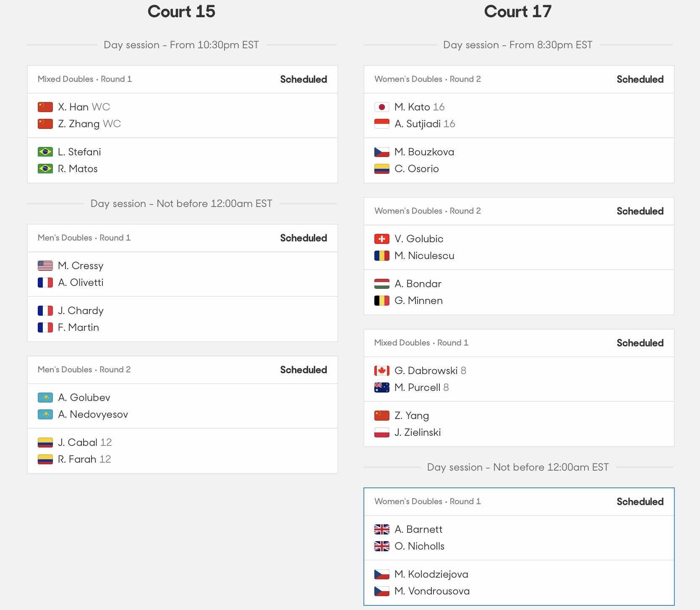The image size is (700, 610).
Task: Click Japan flag next to M. Kato
Action: tap(382, 107)
